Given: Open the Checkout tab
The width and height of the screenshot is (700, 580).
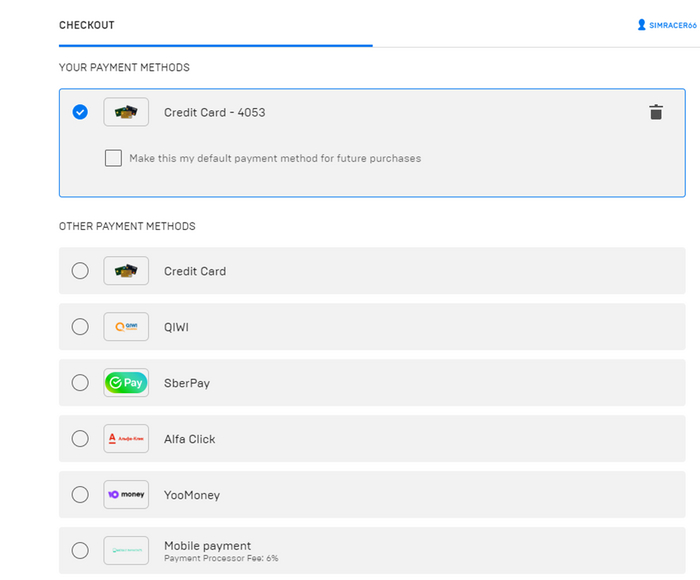Looking at the screenshot, I should click(x=87, y=25).
